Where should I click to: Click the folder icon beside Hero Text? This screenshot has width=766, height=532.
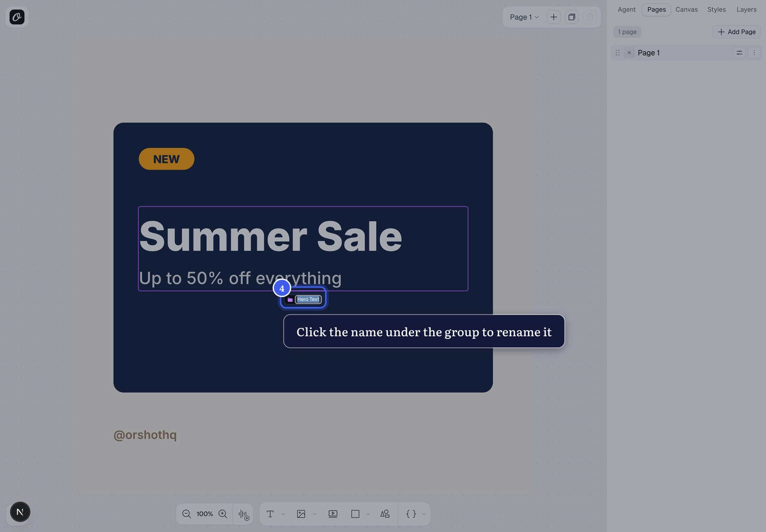(x=290, y=300)
